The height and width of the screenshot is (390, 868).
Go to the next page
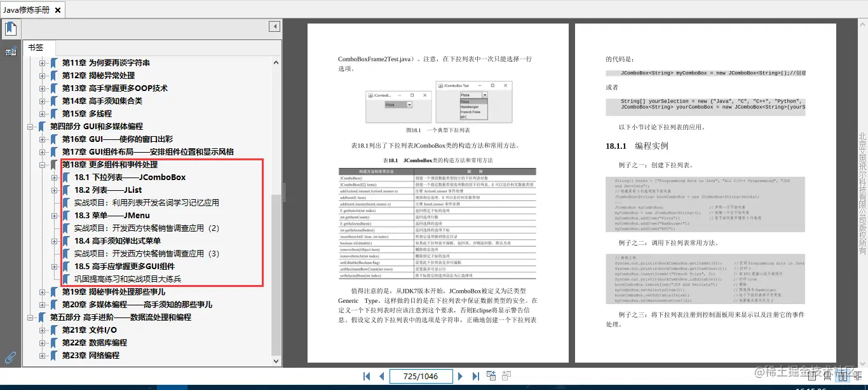point(460,376)
